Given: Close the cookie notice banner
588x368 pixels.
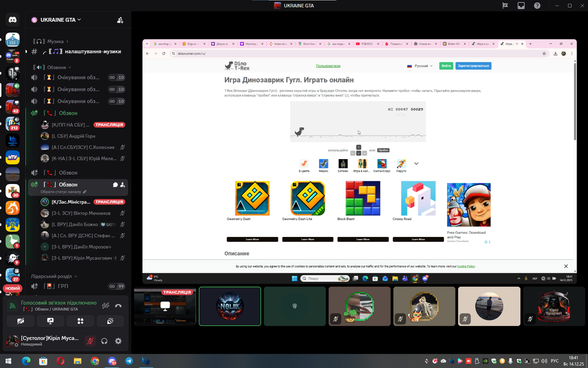Looking at the screenshot, I should [566, 266].
